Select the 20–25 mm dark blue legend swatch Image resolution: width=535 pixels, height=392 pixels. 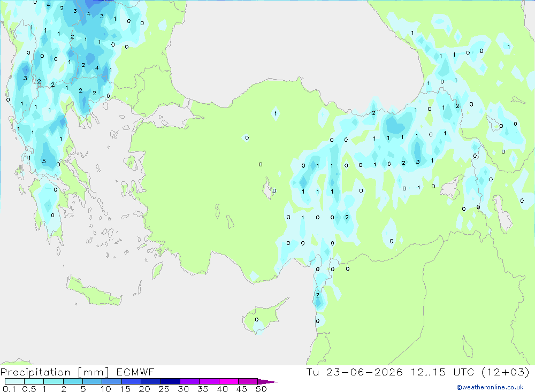(150, 381)
